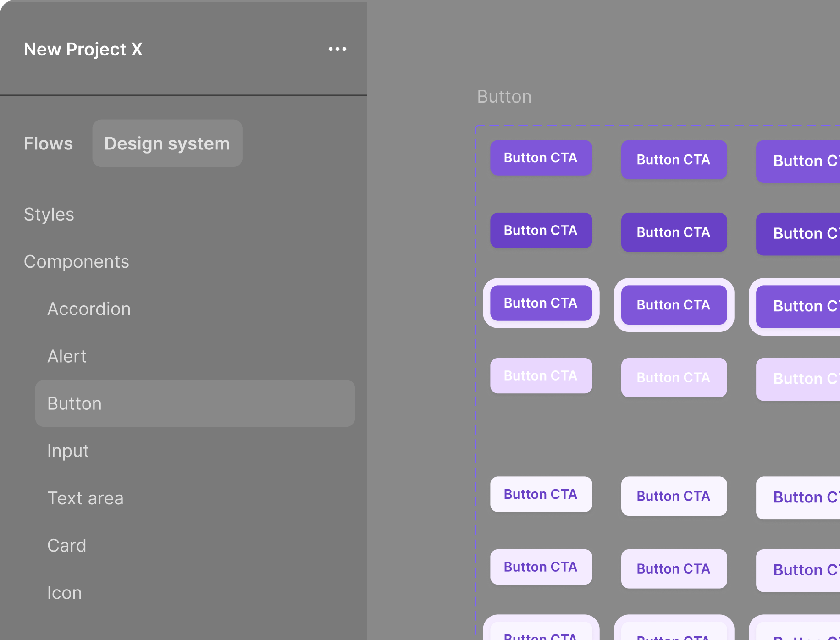This screenshot has width=840, height=640.
Task: Click the New Project X title
Action: click(x=83, y=49)
